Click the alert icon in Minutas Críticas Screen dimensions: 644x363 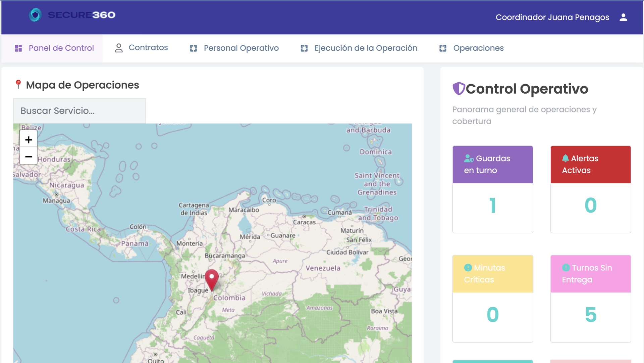click(x=468, y=268)
